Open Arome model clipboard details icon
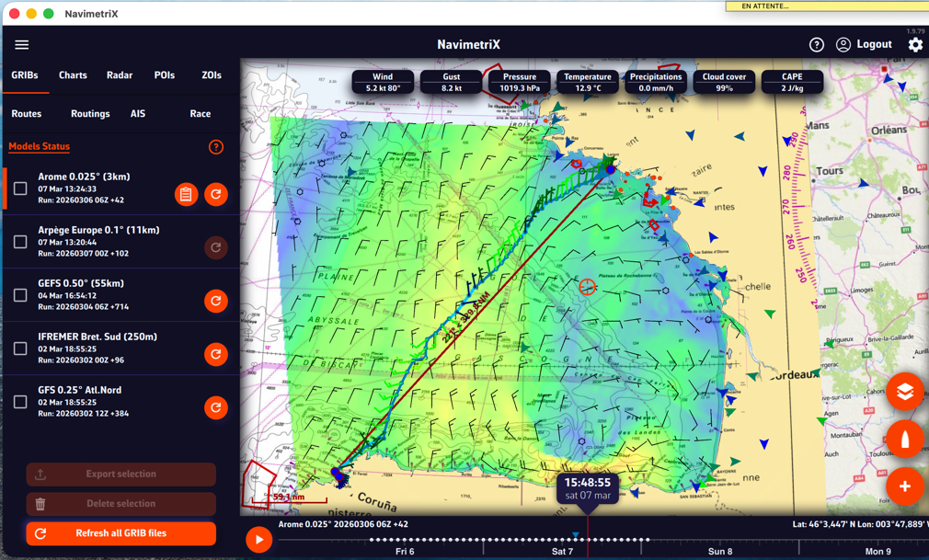Screen dimensions: 929x560 coord(186,194)
